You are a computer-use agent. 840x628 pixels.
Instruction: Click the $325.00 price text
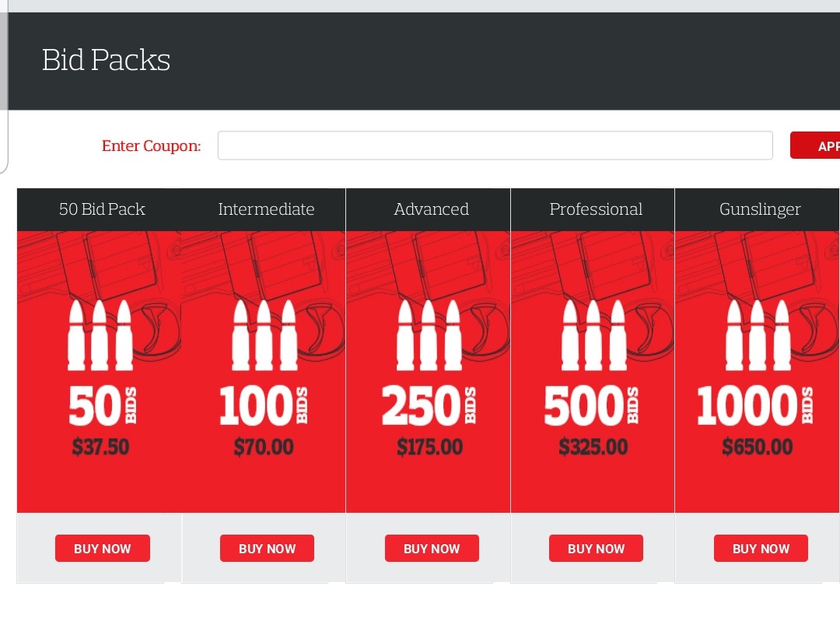(x=593, y=447)
